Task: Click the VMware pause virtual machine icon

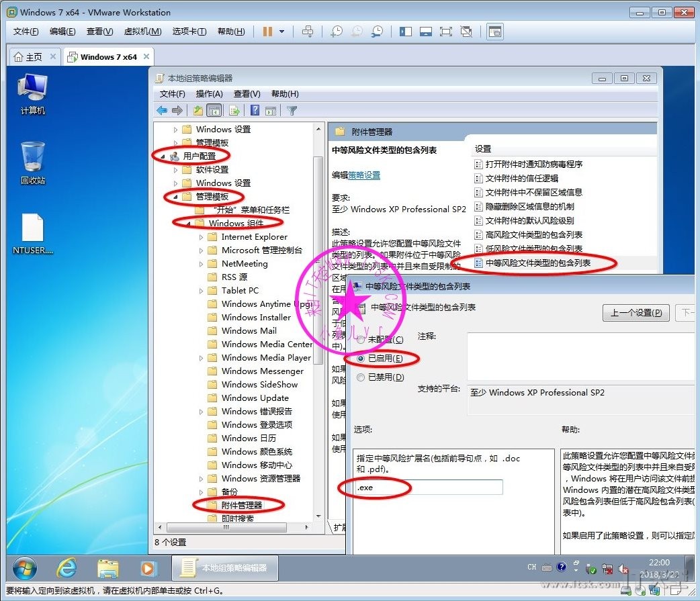Action: (267, 32)
